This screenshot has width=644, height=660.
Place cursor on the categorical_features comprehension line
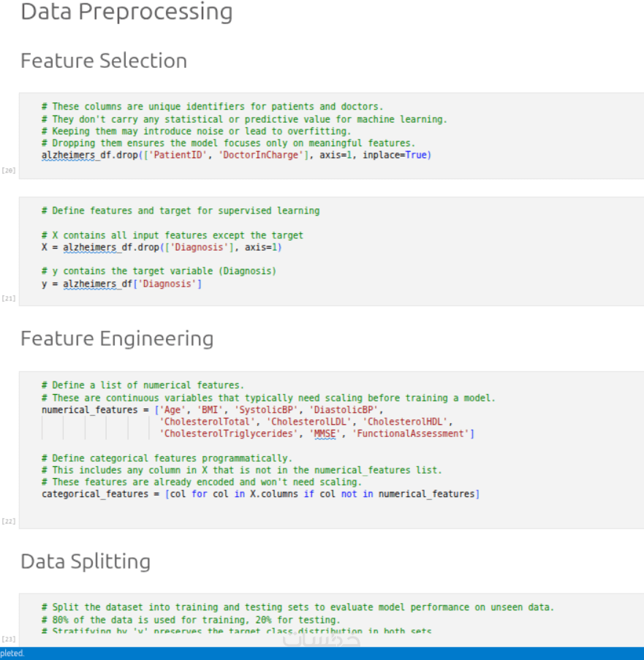pos(260,494)
